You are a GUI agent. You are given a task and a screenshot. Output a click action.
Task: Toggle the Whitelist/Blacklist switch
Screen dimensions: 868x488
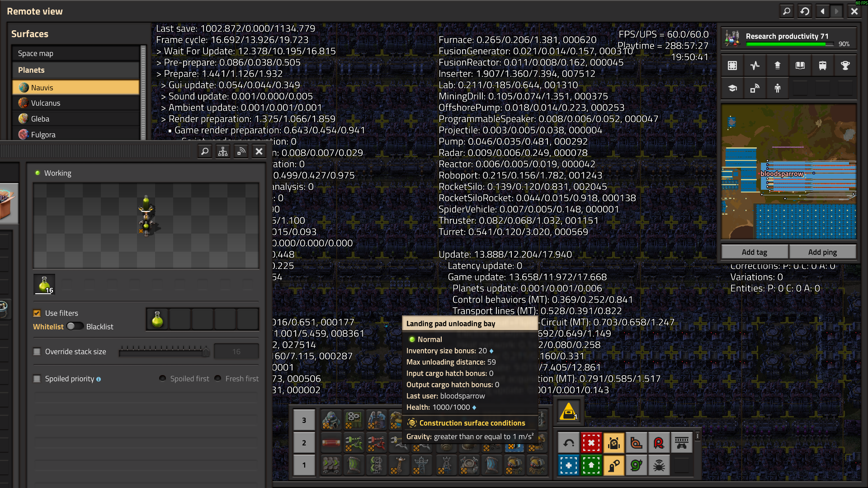75,326
